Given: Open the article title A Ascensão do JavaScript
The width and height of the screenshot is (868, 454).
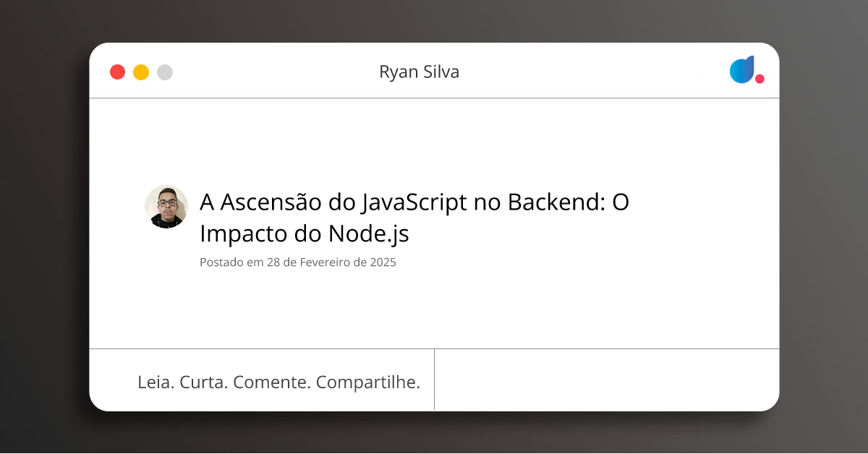Looking at the screenshot, I should [x=414, y=202].
